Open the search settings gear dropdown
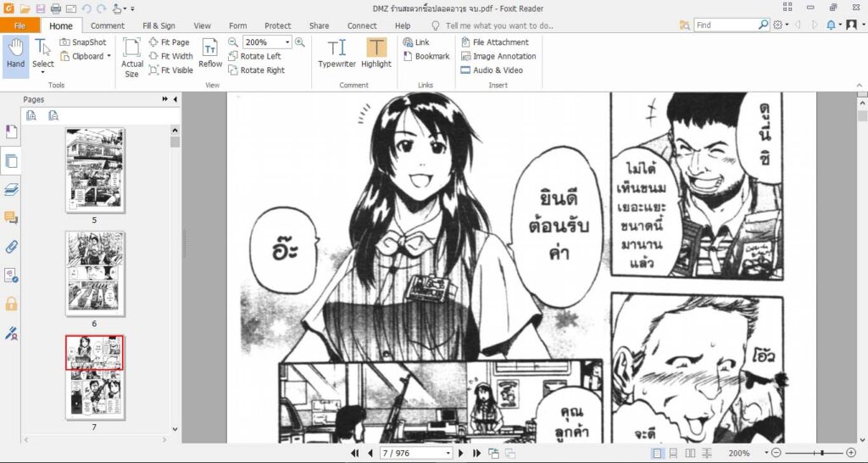Image resolution: width=868 pixels, height=463 pixels. [781, 25]
